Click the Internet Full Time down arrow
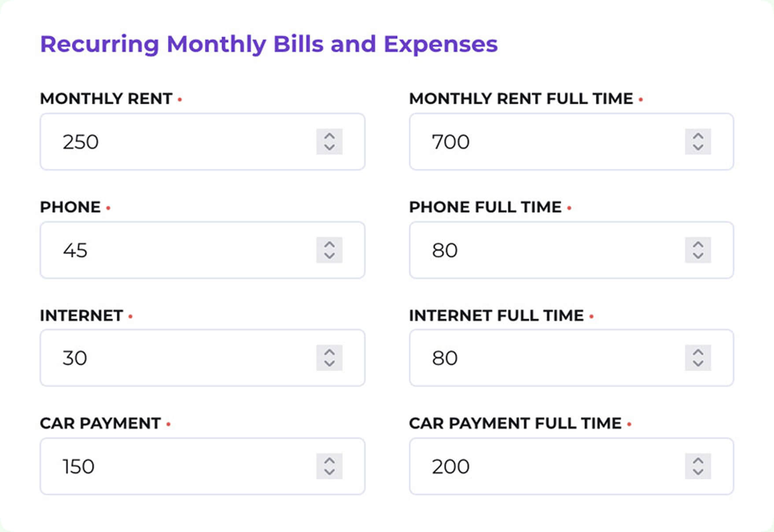 click(x=698, y=364)
